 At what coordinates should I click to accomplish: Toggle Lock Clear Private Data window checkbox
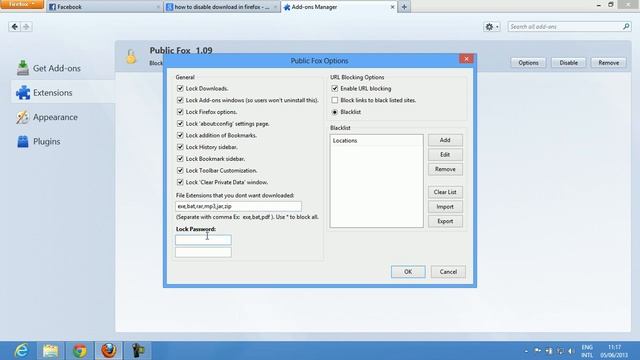pyautogui.click(x=180, y=182)
